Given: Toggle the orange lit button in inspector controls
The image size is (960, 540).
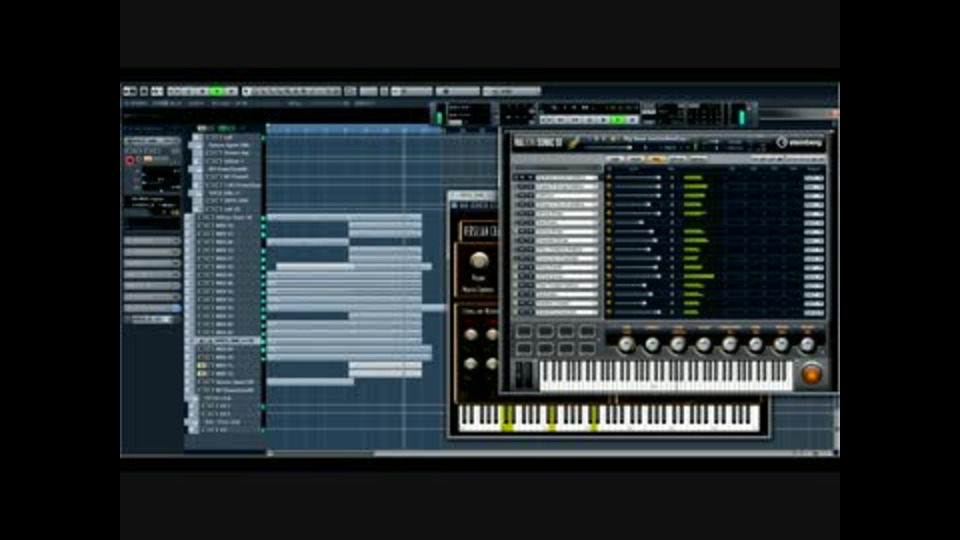Looking at the screenshot, I should click(148, 159).
